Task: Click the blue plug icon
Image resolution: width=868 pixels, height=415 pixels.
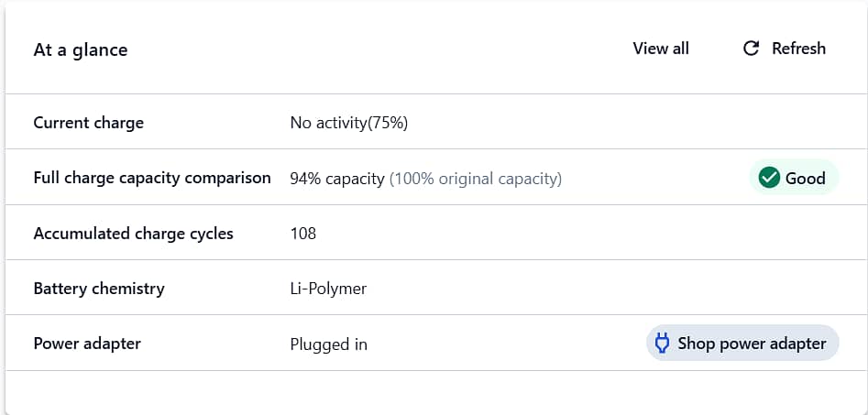Action: point(662,343)
